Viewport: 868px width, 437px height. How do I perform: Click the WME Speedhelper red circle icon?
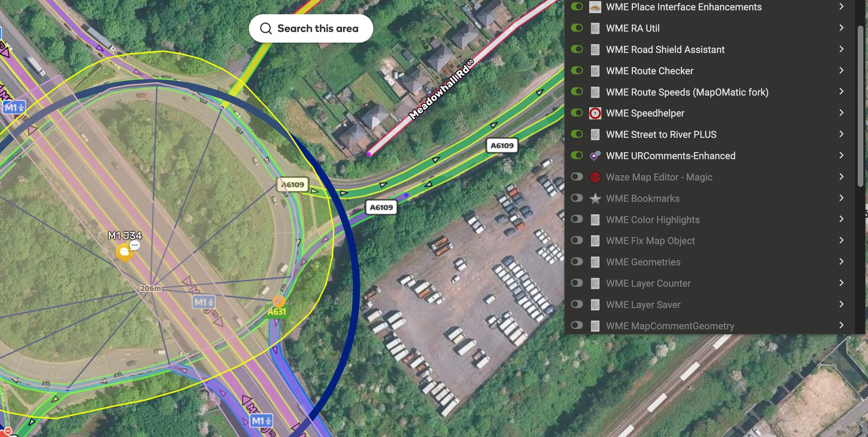595,113
